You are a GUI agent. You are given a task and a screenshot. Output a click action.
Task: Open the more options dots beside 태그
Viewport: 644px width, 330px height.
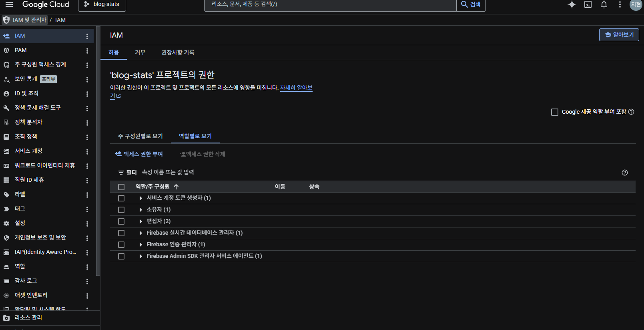click(x=87, y=209)
